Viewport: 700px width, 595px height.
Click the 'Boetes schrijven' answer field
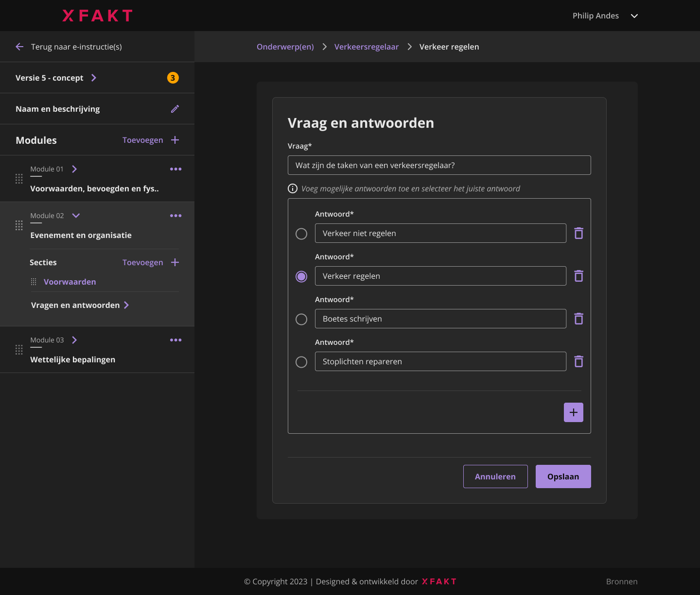click(x=440, y=319)
